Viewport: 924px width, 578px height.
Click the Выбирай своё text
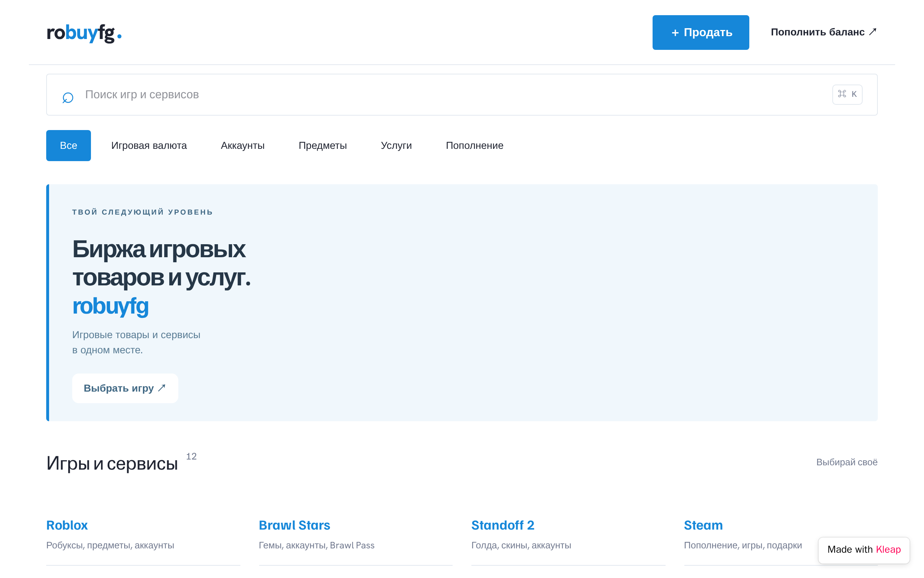(x=846, y=462)
